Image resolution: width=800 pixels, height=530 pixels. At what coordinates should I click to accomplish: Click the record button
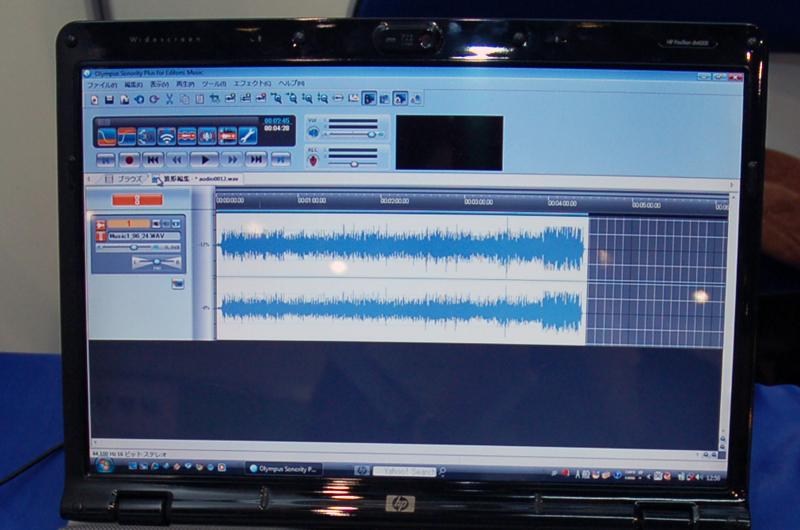[x=129, y=160]
